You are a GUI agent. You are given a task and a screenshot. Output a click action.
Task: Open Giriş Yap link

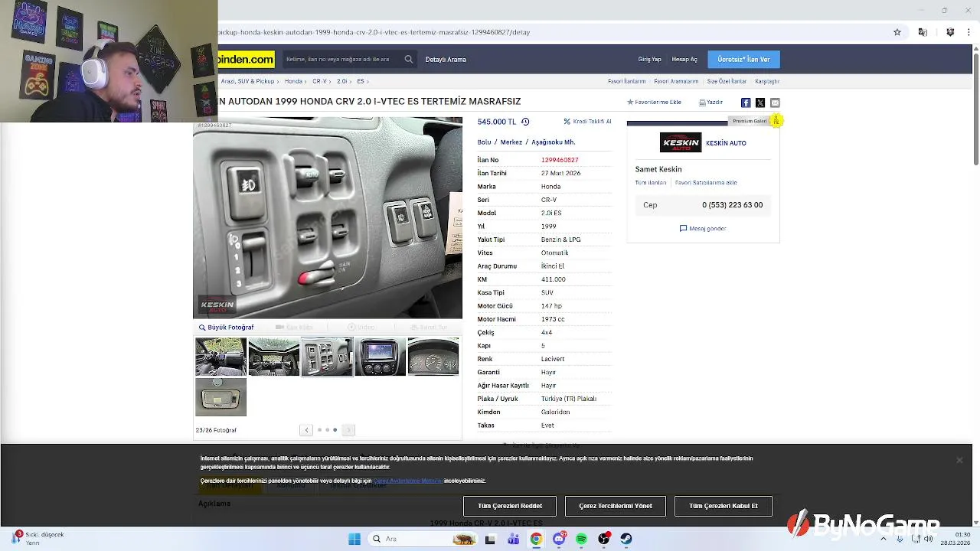pos(650,60)
